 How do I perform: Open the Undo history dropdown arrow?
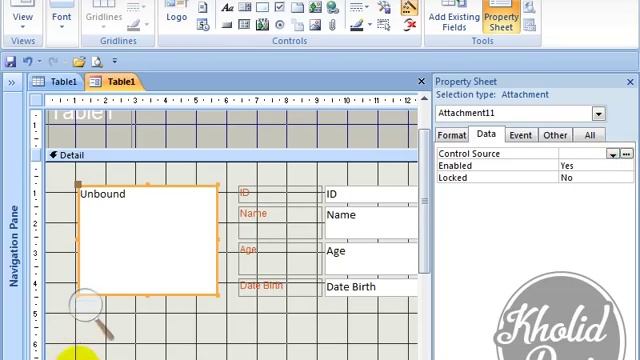[x=39, y=62]
